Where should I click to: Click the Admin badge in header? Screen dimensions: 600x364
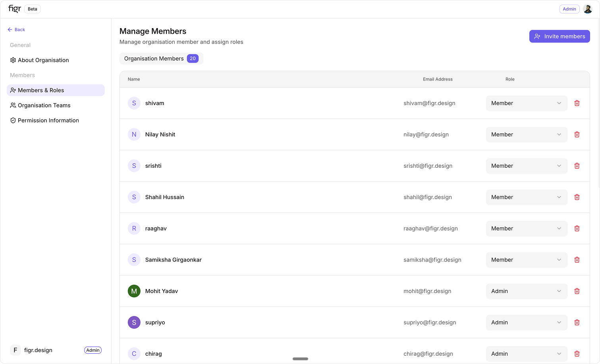point(569,9)
